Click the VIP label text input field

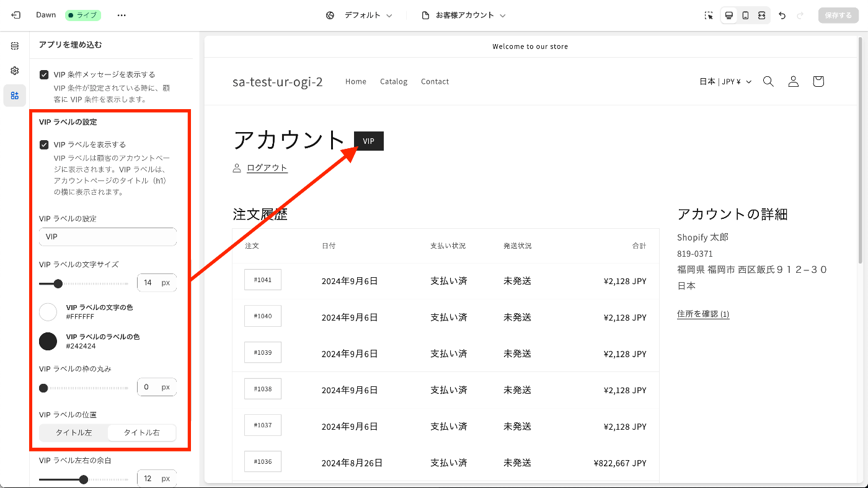tap(108, 237)
